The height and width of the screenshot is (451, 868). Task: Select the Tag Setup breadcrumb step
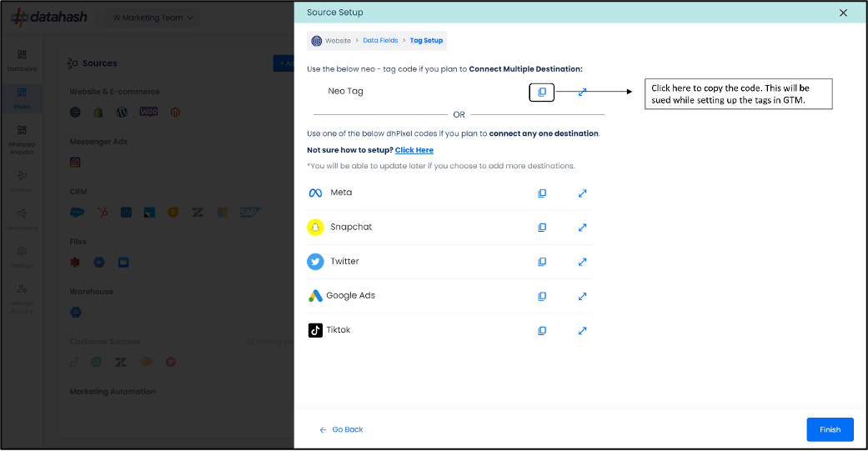426,40
